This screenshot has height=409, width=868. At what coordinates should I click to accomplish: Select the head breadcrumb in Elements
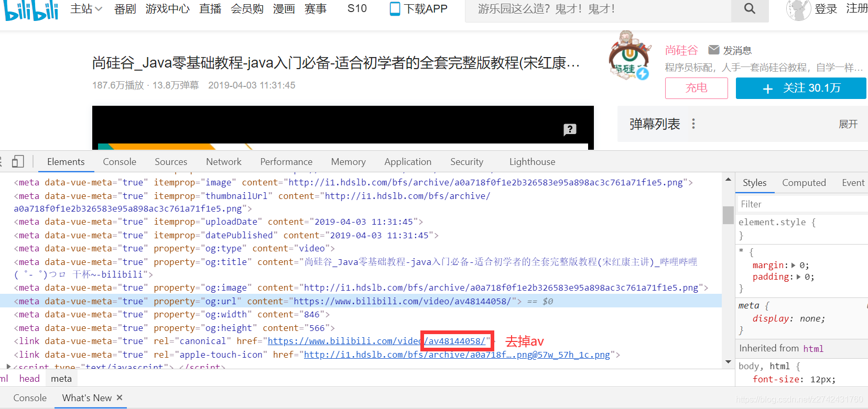tap(29, 379)
